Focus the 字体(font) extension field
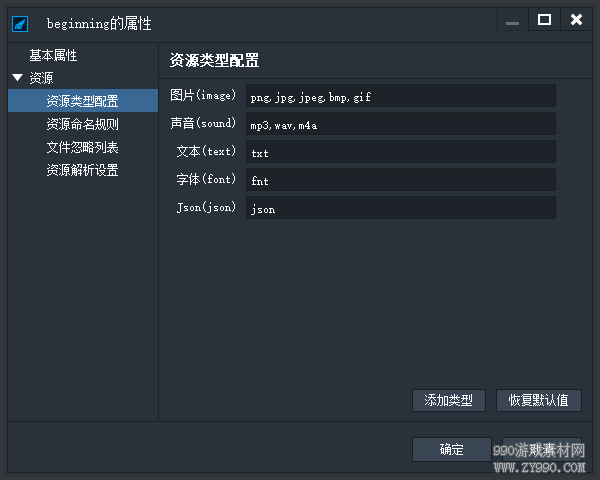This screenshot has height=480, width=600. pos(401,180)
